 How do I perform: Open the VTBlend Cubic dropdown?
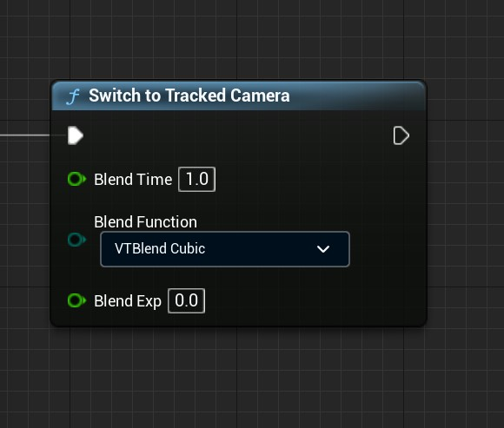225,249
